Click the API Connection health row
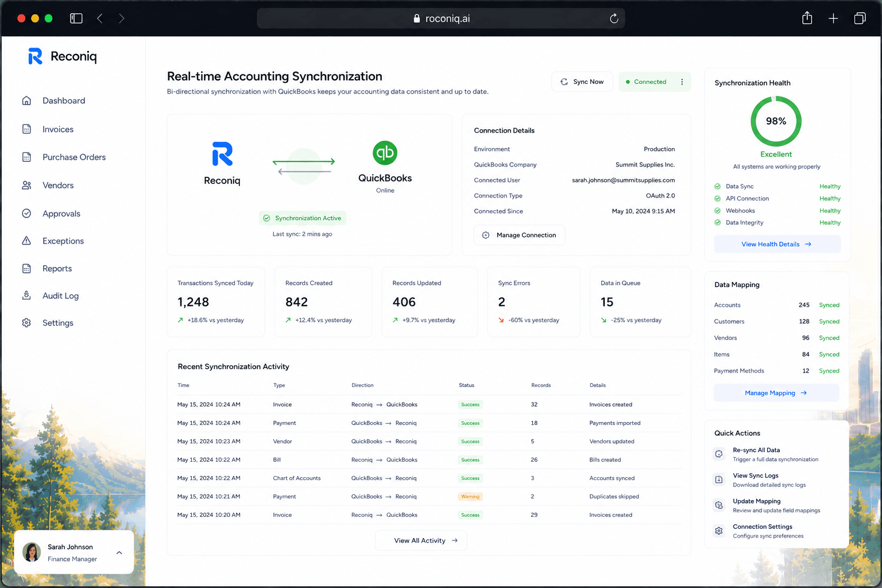This screenshot has width=882, height=588. pyautogui.click(x=777, y=199)
